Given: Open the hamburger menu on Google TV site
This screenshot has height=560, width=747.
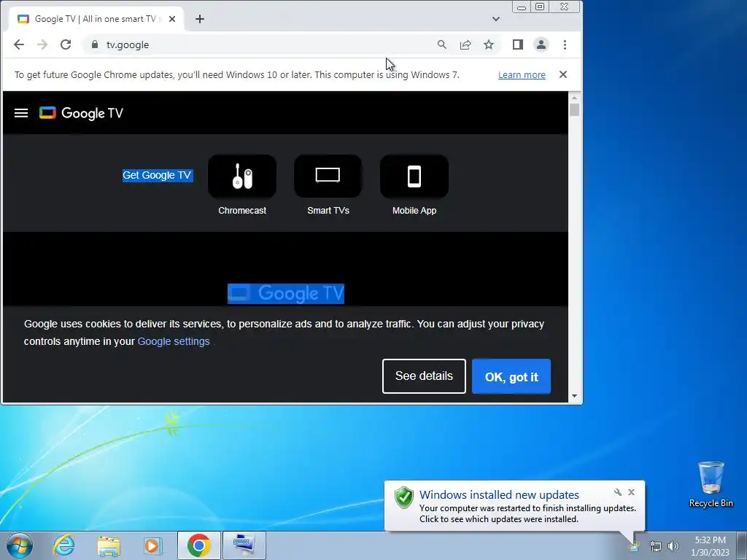Looking at the screenshot, I should pos(21,113).
